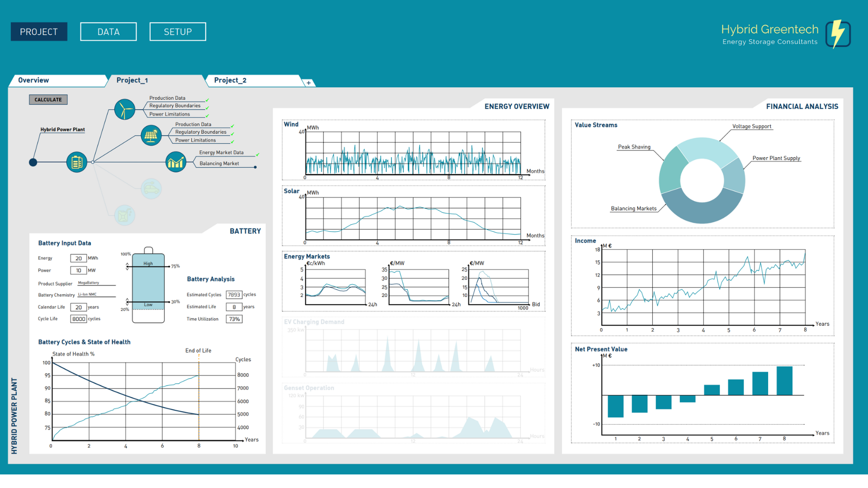Click the Hybrid Greentech lightning logo

[838, 34]
